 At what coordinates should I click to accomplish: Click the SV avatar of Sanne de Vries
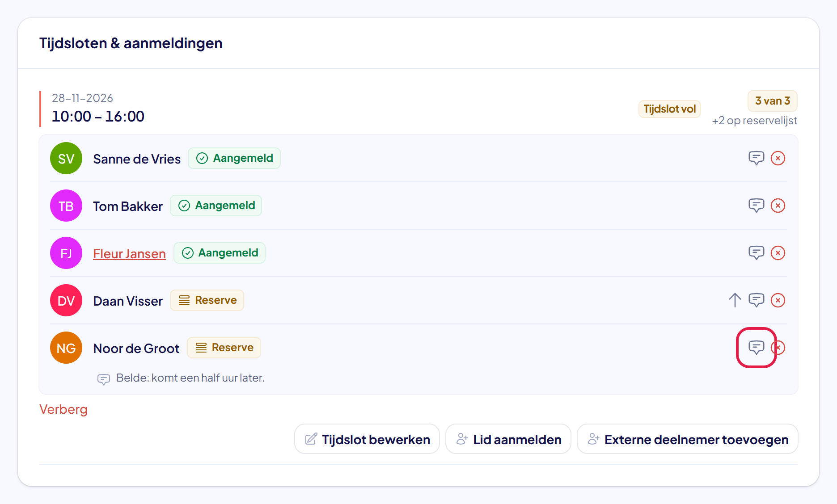(x=66, y=158)
